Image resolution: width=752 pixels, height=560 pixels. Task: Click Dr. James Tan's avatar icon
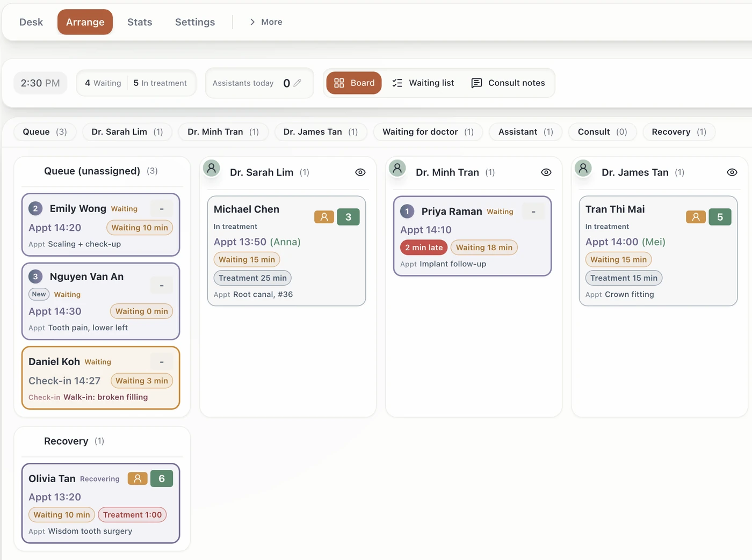click(x=583, y=169)
